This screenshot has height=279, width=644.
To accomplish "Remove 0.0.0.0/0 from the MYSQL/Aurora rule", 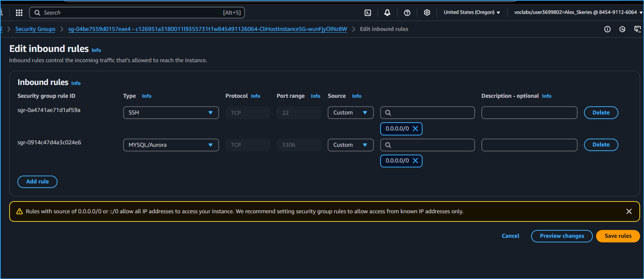I will [415, 161].
